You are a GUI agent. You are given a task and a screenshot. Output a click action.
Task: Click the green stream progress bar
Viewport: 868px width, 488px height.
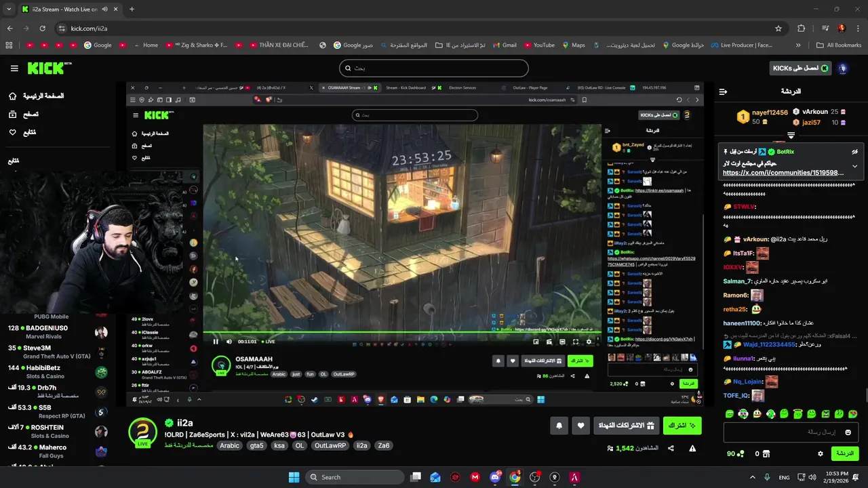(x=402, y=331)
